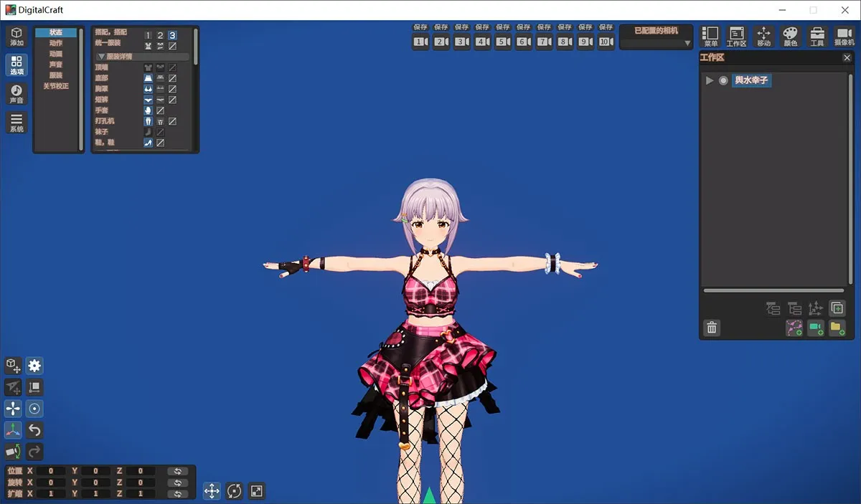Open the 工具 (Tools) toolbox icon
861x504 pixels.
pos(817,37)
